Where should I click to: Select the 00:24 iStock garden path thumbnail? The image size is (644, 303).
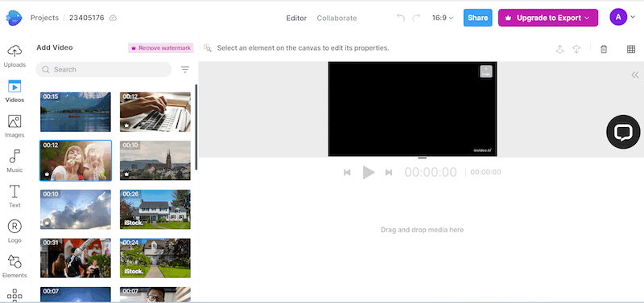tap(155, 258)
